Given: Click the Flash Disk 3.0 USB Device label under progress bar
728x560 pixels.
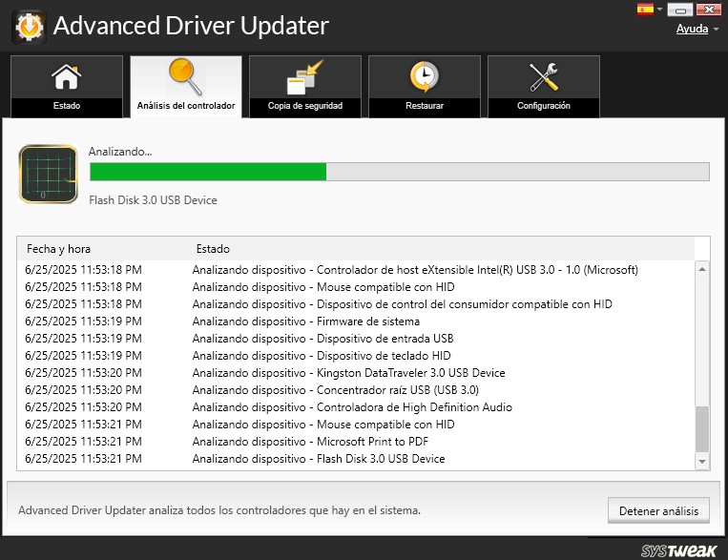Looking at the screenshot, I should click(x=153, y=200).
